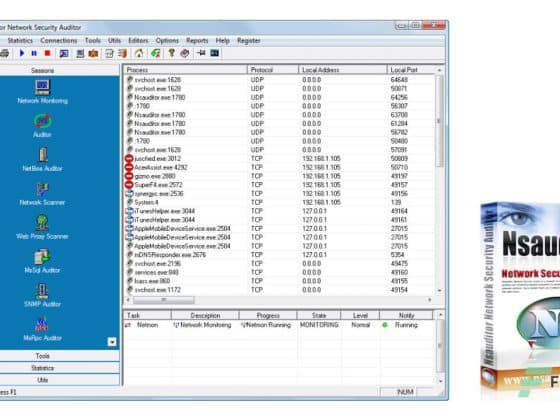This screenshot has width=560, height=420.
Task: Click the house icon in the toolbar
Action: point(139,53)
